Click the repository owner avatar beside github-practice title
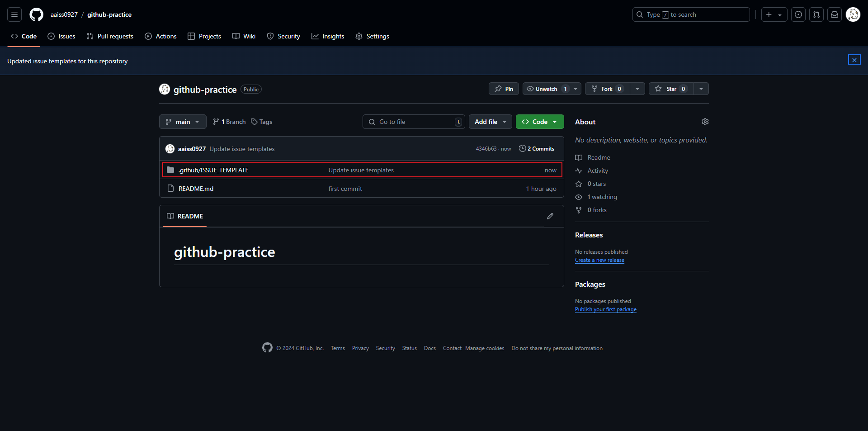The width and height of the screenshot is (868, 431). [165, 89]
